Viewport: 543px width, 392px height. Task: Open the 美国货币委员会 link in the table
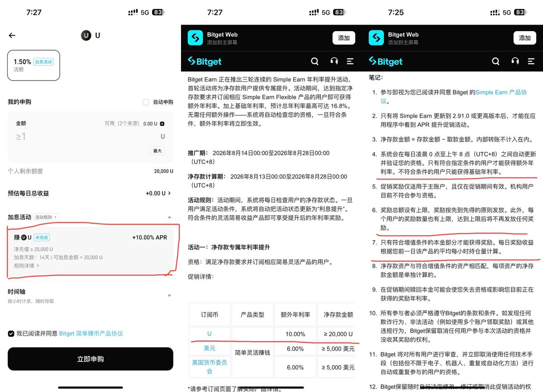[x=210, y=367]
